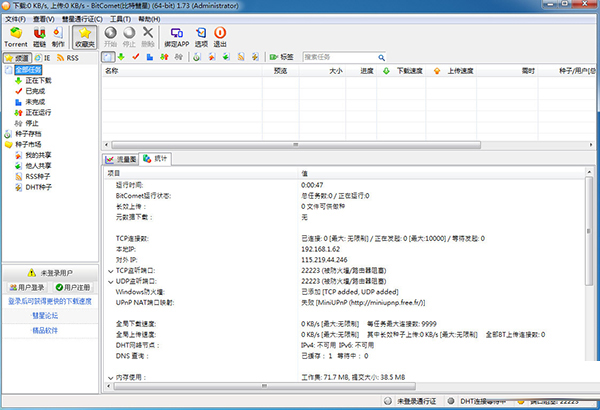Click the 磁链 magnet link icon

39,37
